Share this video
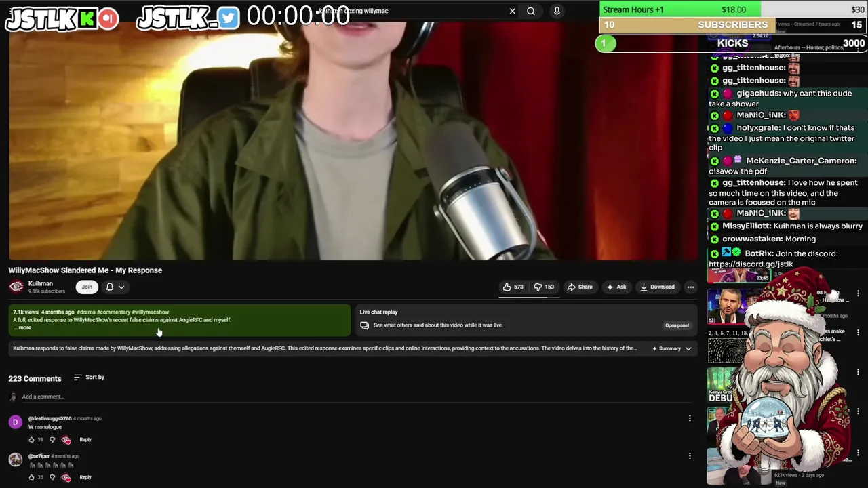868x488 pixels. click(x=580, y=287)
